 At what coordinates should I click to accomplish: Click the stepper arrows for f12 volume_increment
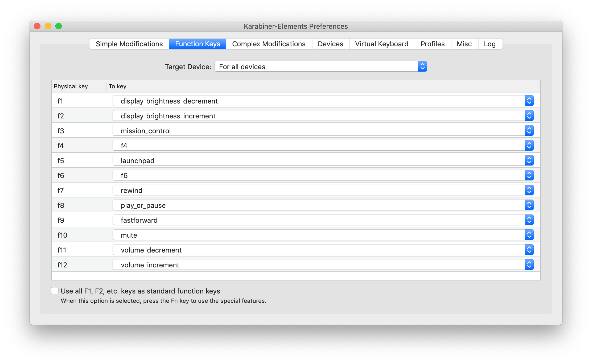tap(529, 265)
